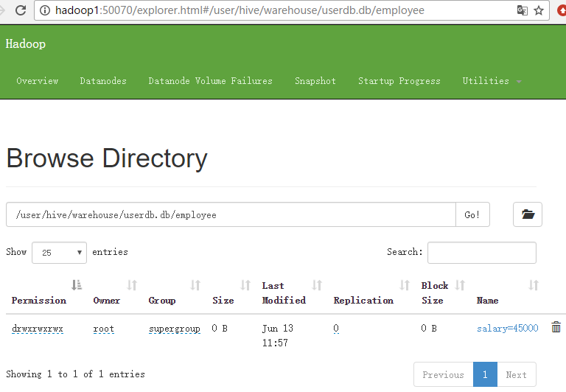
Task: Click the site information icon in address bar
Action: click(x=45, y=10)
